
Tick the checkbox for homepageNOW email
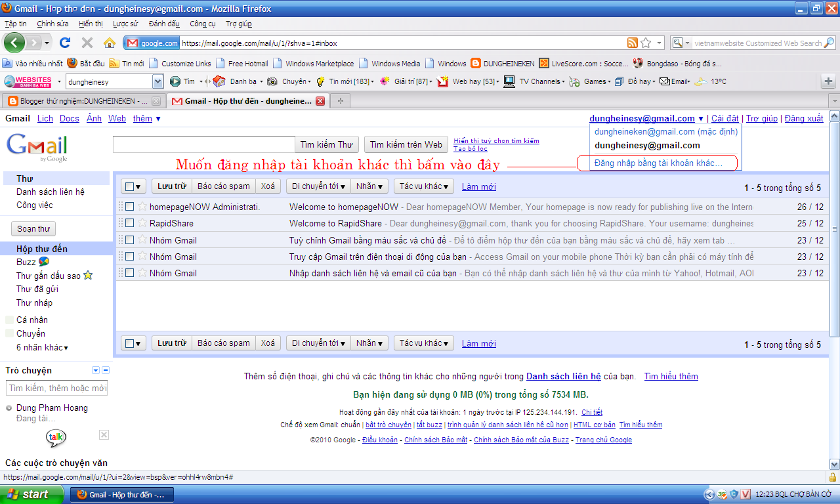[x=130, y=207]
